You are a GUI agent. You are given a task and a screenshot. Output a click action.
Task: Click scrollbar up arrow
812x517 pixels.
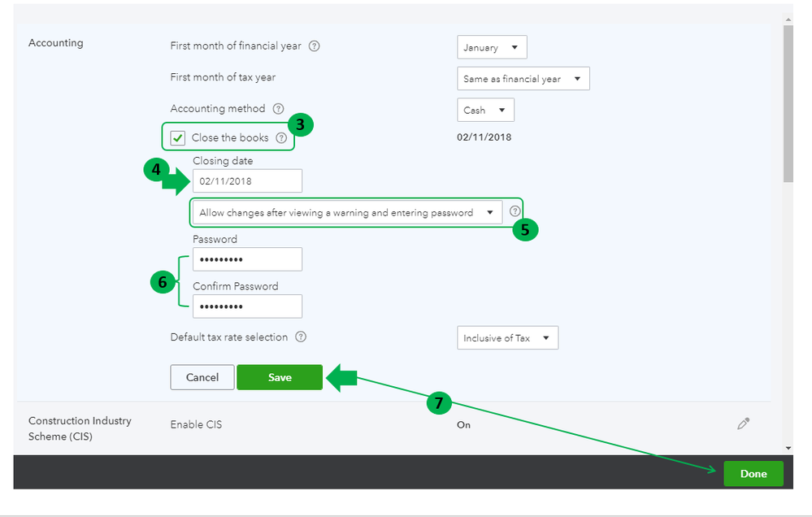click(788, 20)
